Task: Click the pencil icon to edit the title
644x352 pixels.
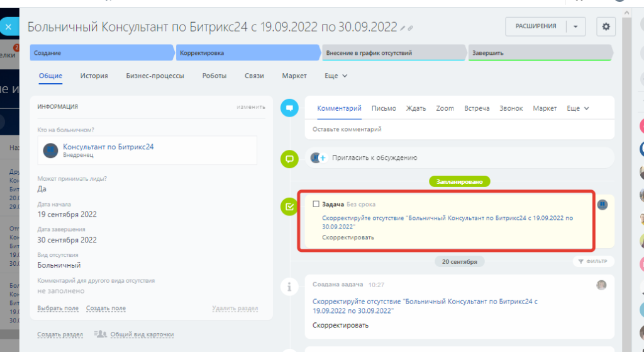Action: pos(403,28)
